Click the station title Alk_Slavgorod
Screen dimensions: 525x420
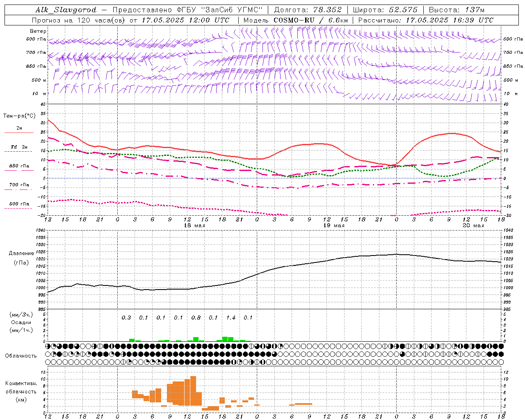(x=66, y=10)
